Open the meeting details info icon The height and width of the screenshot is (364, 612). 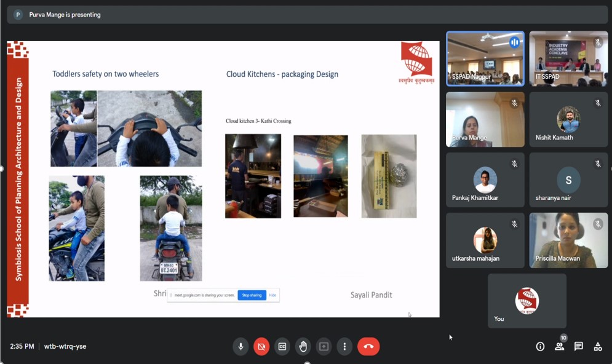(x=540, y=347)
